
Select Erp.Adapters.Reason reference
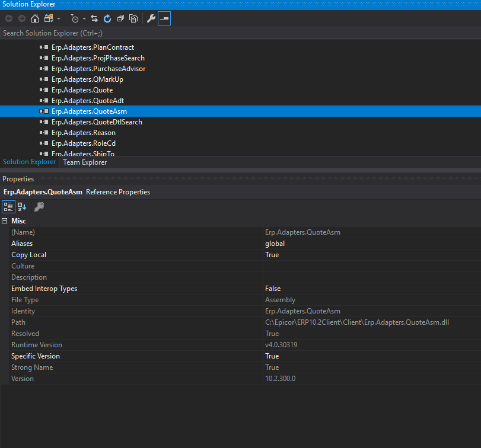coord(84,133)
